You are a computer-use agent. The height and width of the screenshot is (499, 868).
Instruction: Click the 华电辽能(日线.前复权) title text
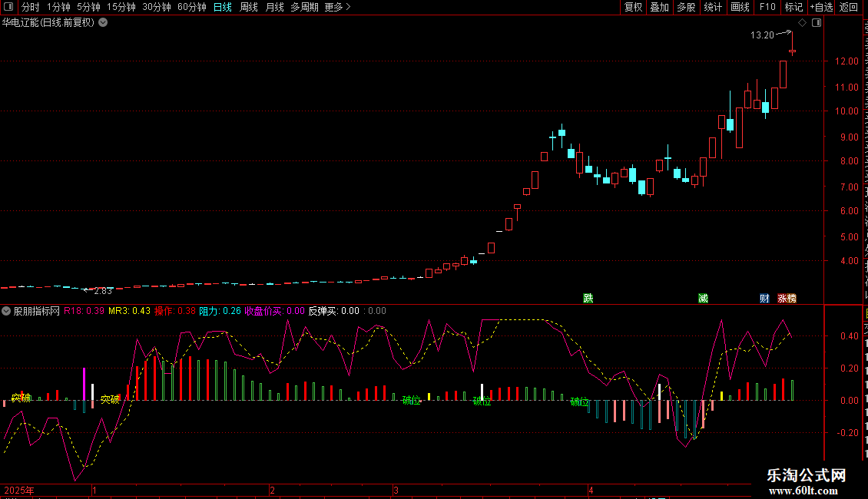coord(48,23)
